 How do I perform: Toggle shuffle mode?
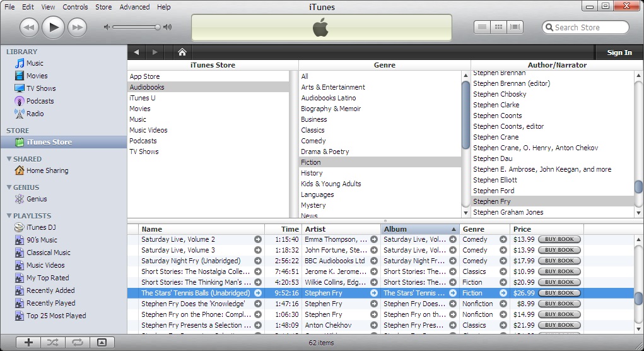pyautogui.click(x=52, y=342)
